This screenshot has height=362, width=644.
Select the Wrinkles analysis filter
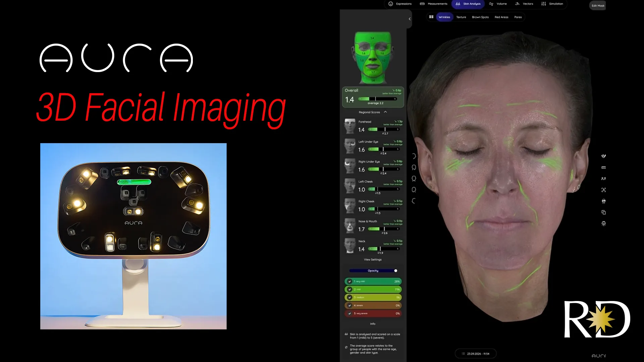pyautogui.click(x=444, y=17)
